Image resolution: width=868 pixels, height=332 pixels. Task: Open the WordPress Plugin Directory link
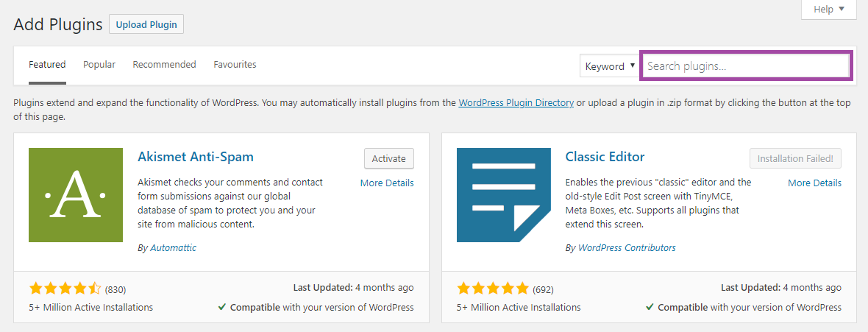pyautogui.click(x=516, y=103)
